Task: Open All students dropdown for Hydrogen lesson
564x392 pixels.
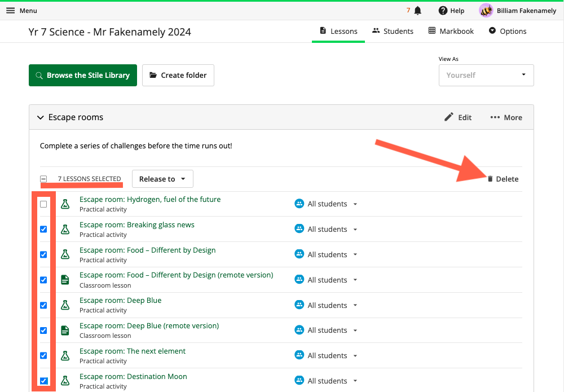Action: point(355,204)
